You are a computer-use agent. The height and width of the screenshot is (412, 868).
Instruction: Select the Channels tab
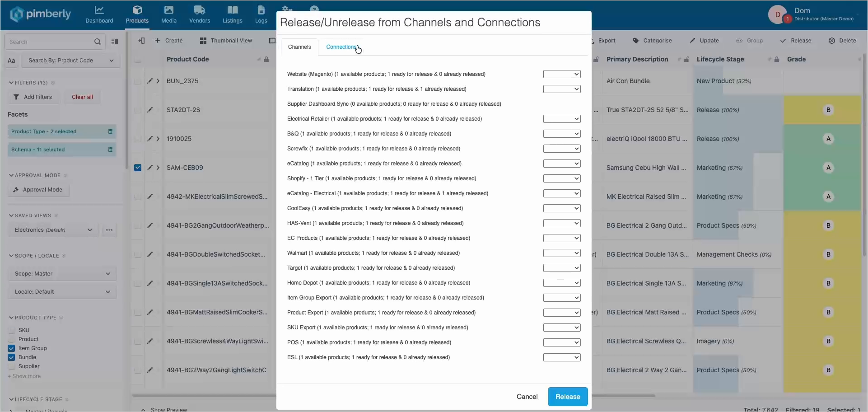click(x=299, y=47)
